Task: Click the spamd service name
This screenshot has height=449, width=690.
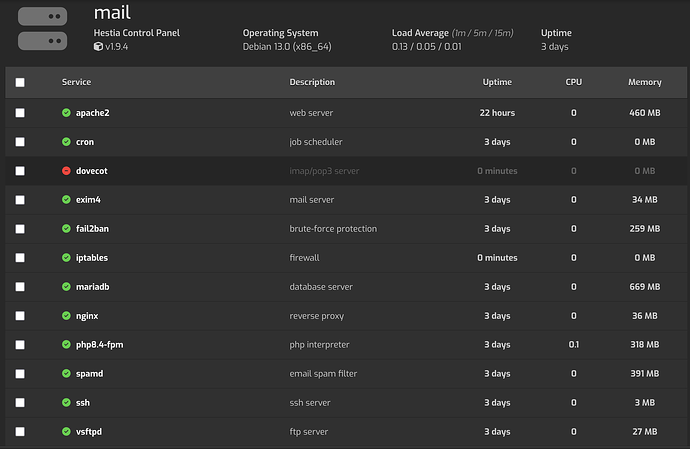Action: pos(90,374)
